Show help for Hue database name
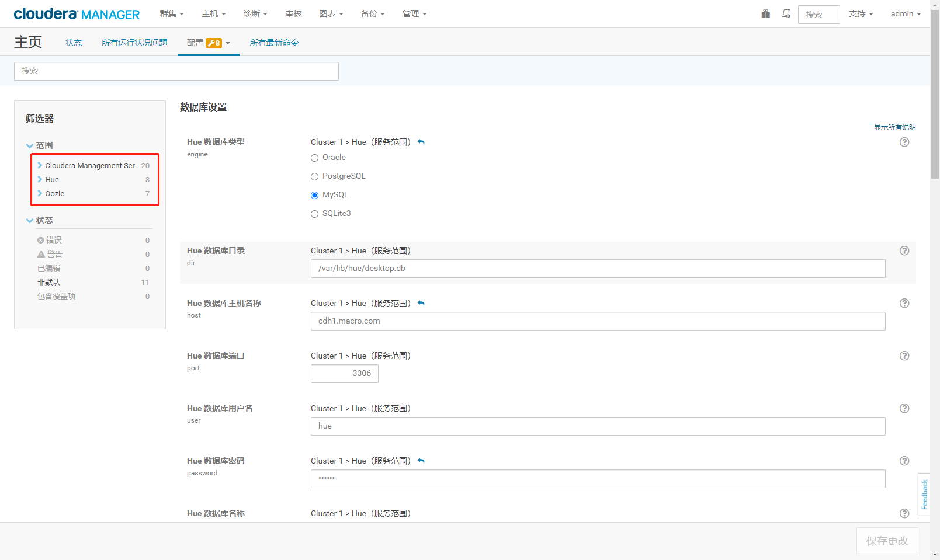 click(904, 513)
